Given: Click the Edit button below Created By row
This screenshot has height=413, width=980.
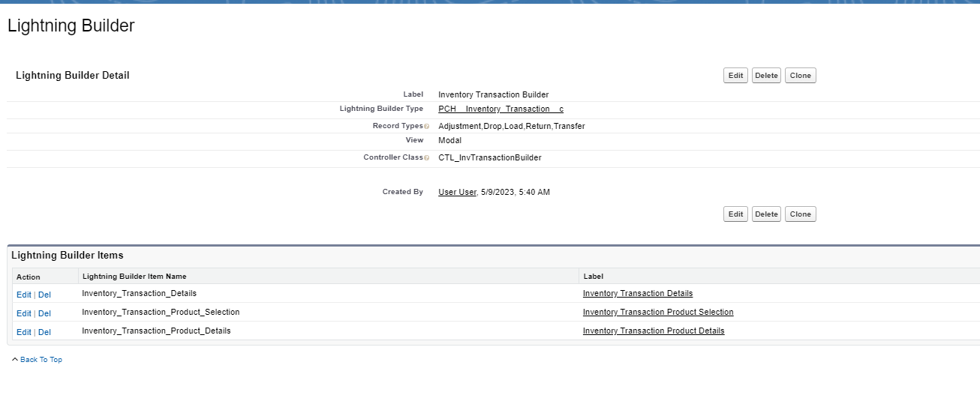Looking at the screenshot, I should [735, 214].
